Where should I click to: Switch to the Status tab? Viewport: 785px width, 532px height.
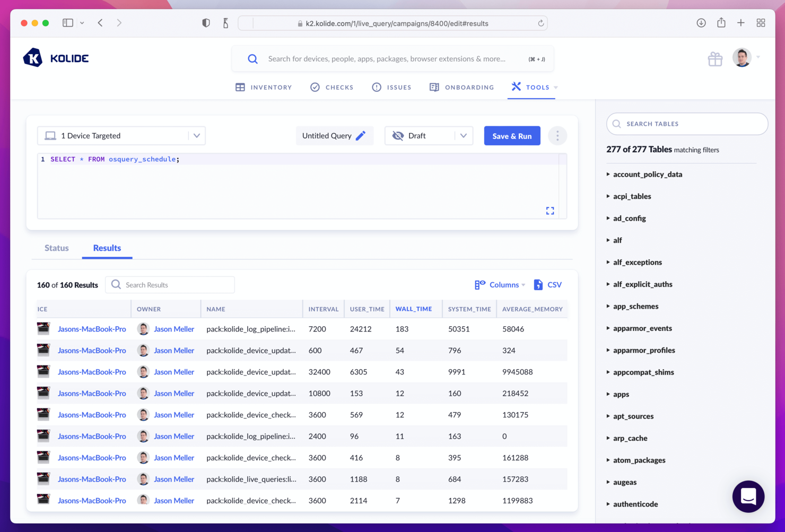click(57, 248)
